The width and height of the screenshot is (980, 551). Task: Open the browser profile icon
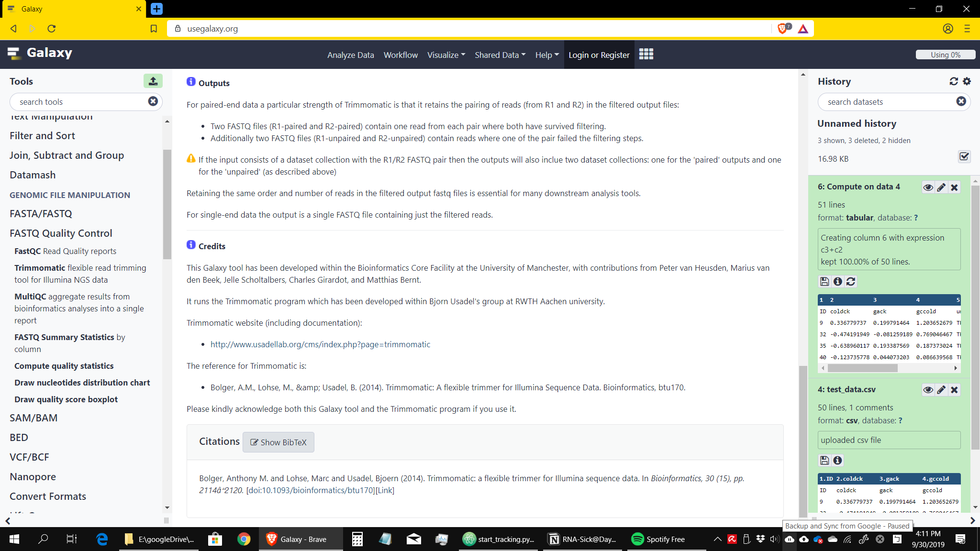[x=948, y=29]
